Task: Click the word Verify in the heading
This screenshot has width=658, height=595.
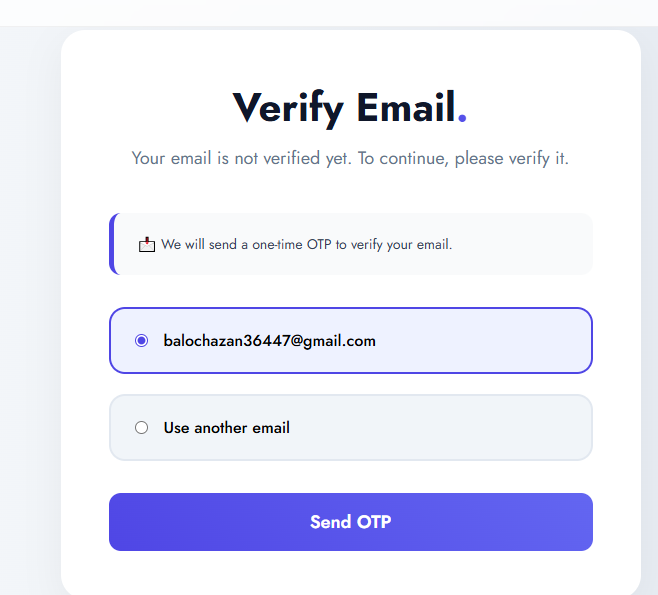Action: [x=288, y=108]
